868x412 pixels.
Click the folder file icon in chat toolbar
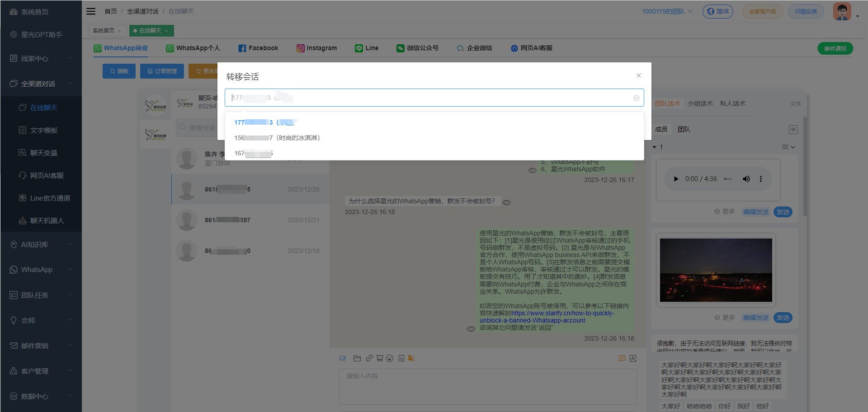[357, 358]
